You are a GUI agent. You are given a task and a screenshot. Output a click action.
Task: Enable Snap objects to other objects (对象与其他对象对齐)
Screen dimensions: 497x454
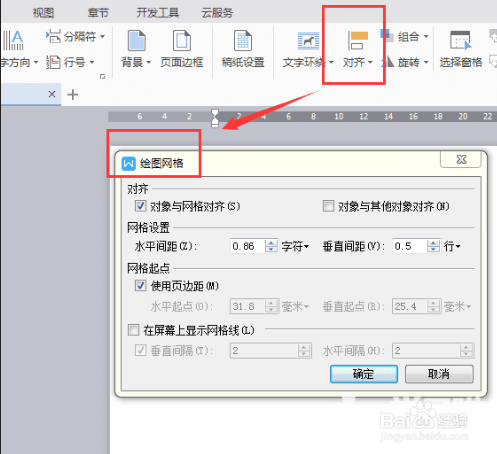pyautogui.click(x=328, y=206)
